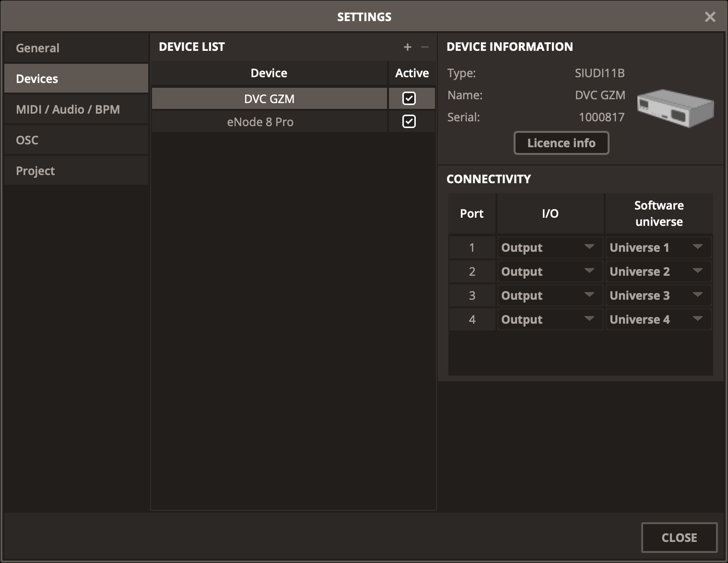Open Universe 2 dropdown
The width and height of the screenshot is (728, 563).
coord(658,271)
